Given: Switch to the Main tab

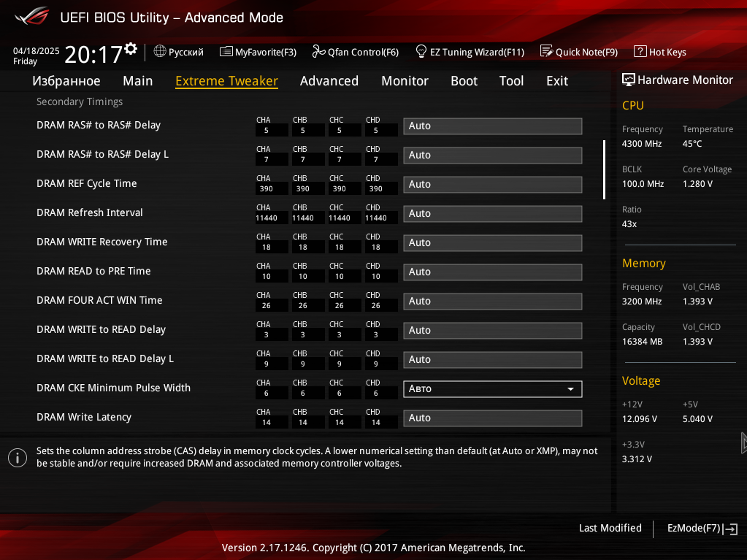Looking at the screenshot, I should (138, 81).
